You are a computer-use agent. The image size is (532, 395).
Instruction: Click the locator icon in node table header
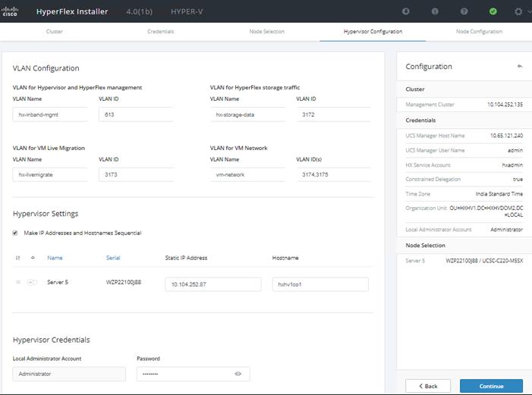(x=33, y=258)
